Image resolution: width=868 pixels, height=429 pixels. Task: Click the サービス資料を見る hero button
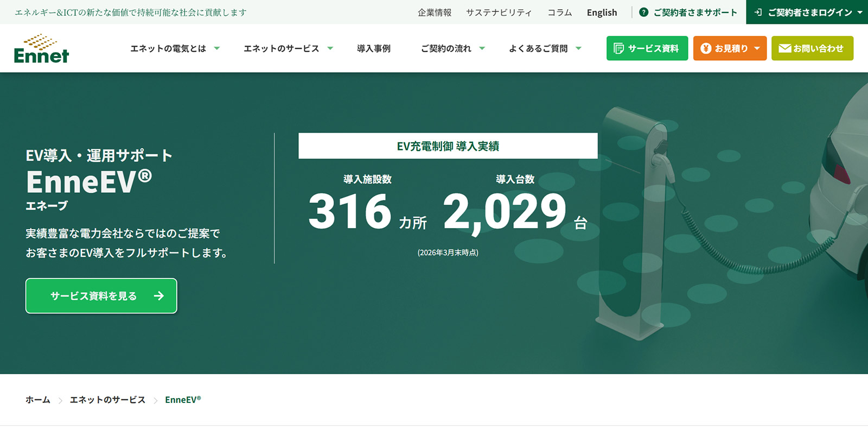click(x=101, y=296)
